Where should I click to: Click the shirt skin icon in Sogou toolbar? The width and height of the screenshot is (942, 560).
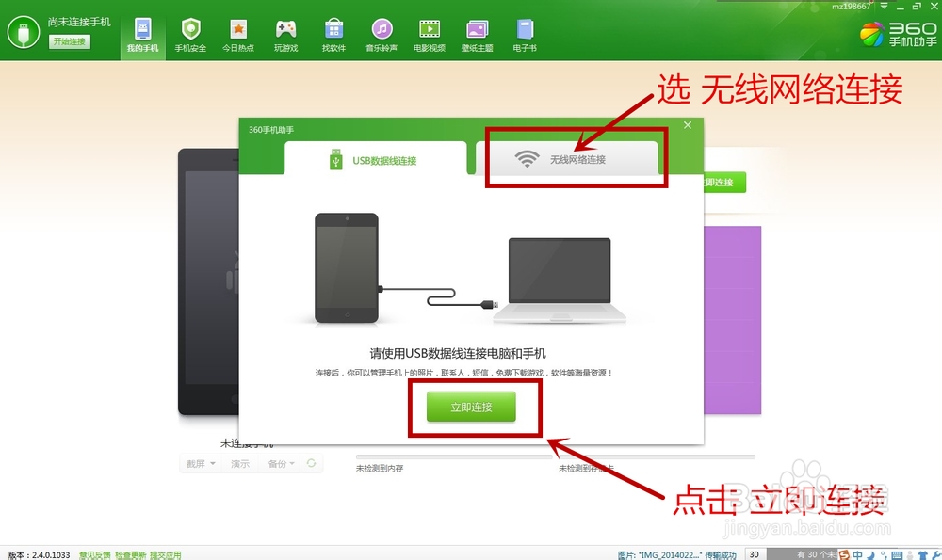pyautogui.click(x=923, y=555)
